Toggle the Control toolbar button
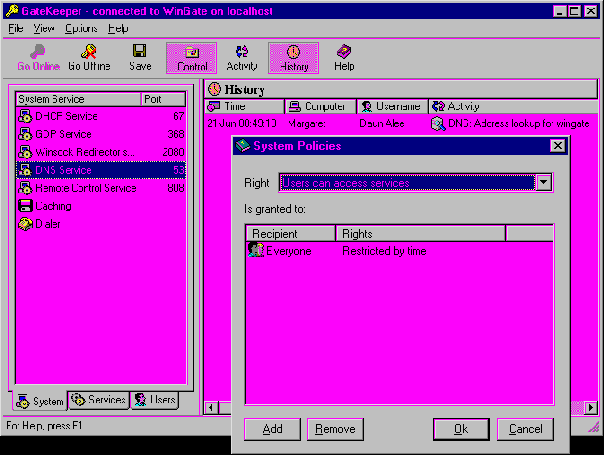The width and height of the screenshot is (604, 455). pyautogui.click(x=191, y=58)
